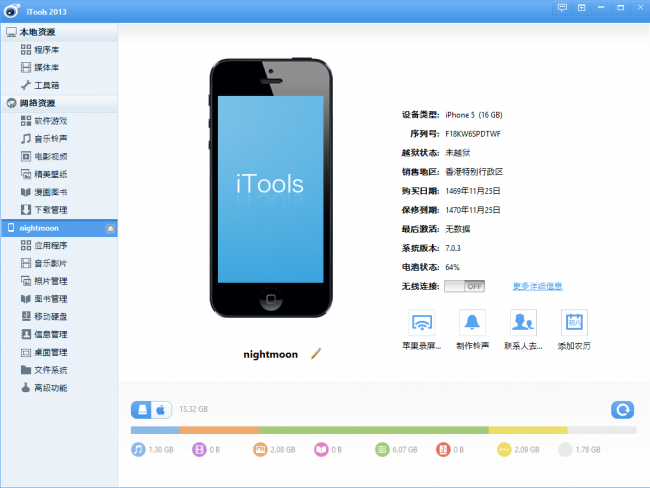
Task: Collapse the 本地资源 local resources section
Action: pyautogui.click(x=59, y=32)
